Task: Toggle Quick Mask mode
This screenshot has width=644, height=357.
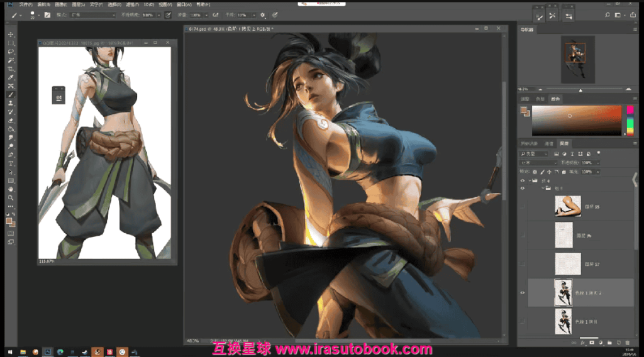Action: click(11, 233)
